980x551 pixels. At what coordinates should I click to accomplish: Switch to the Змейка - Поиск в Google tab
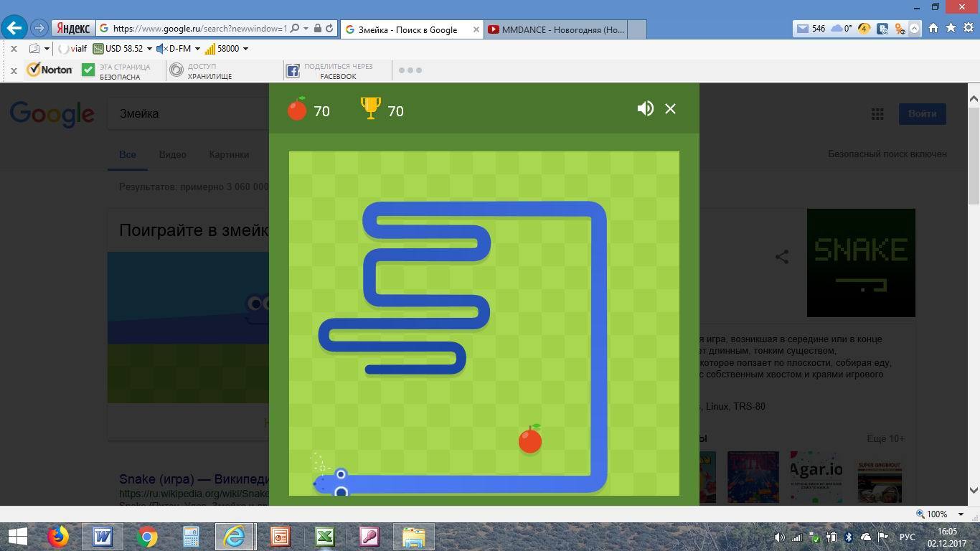[407, 29]
